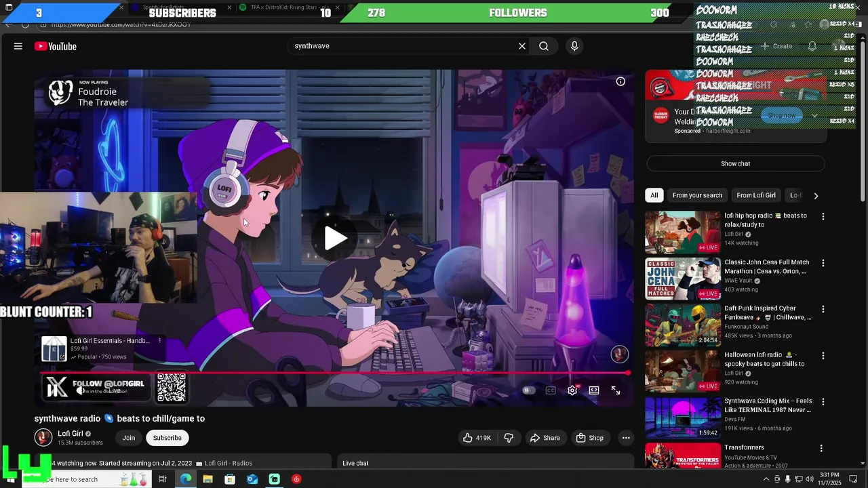This screenshot has width=868, height=488.
Task: Open the info card icon on the video
Action: point(620,81)
